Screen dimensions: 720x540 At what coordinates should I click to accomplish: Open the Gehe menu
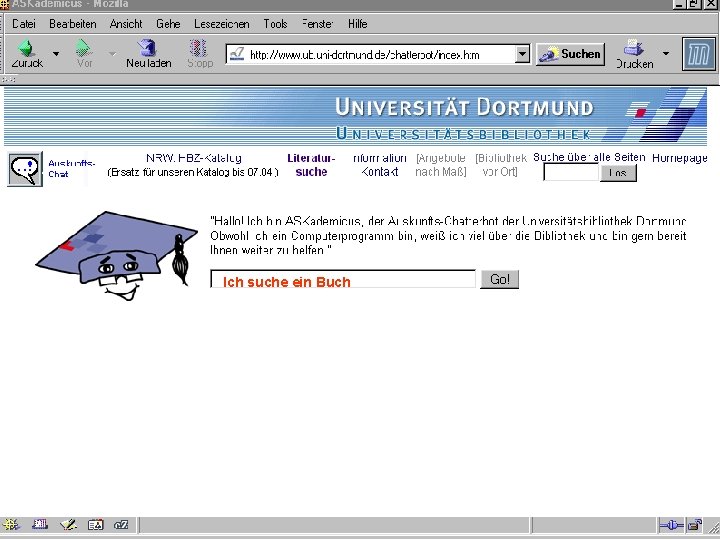click(x=168, y=24)
